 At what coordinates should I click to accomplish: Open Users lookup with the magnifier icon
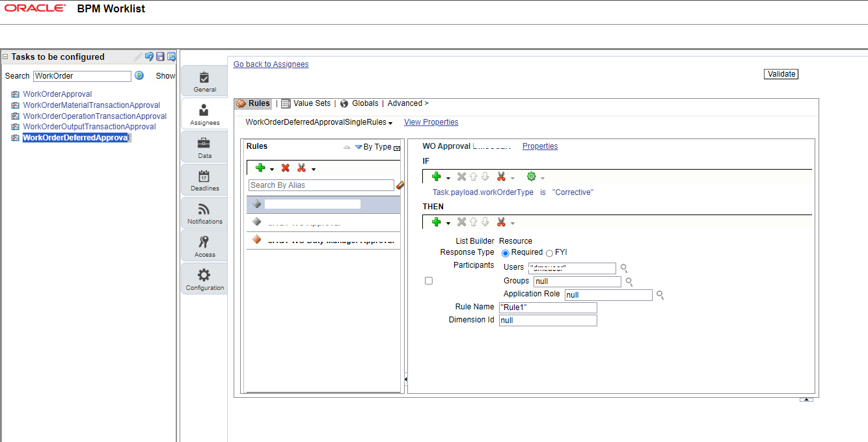pos(625,268)
